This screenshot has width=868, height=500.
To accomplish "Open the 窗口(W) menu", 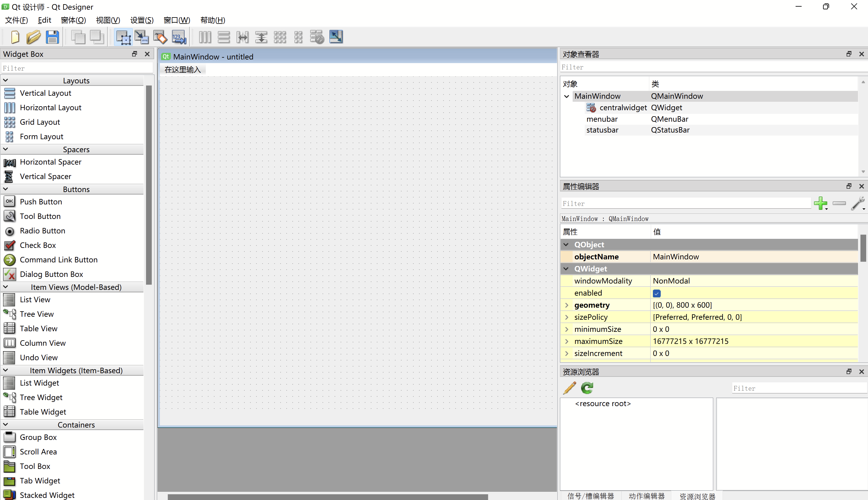I will [176, 20].
